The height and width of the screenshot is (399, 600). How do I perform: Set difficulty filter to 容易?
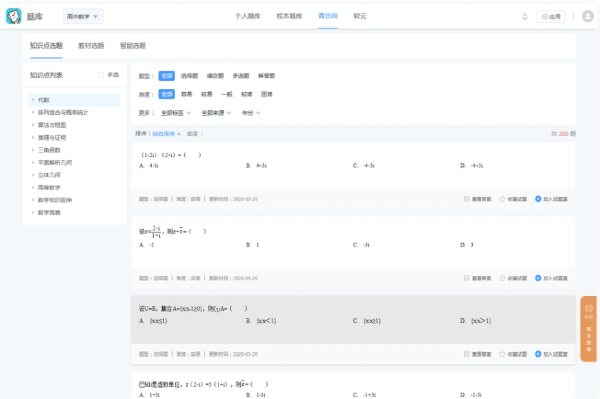[x=186, y=94]
